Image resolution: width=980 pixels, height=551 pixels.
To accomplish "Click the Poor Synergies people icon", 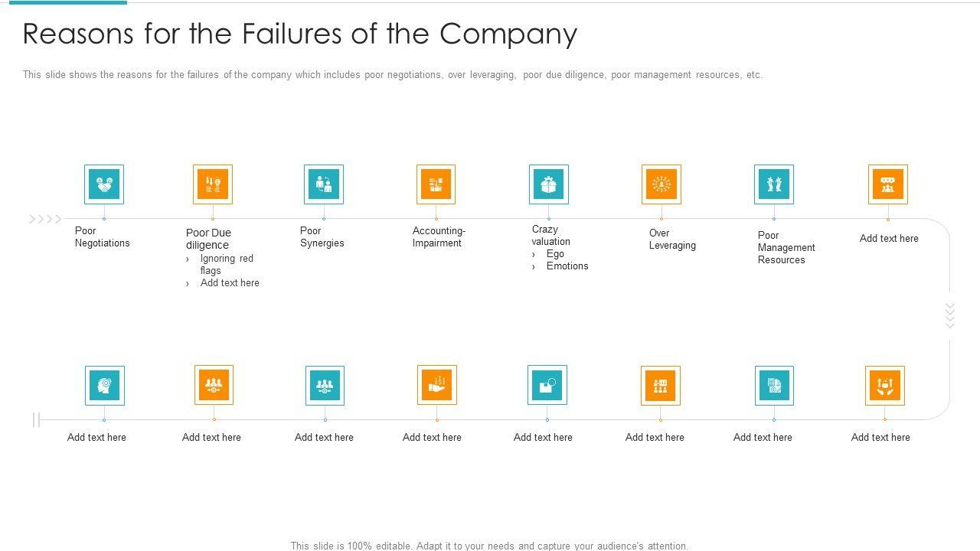I will 324,184.
